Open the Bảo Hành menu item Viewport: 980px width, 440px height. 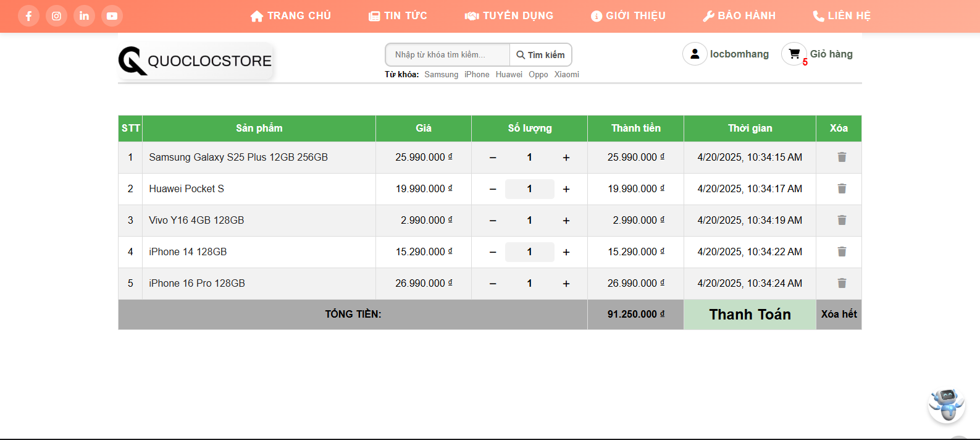(739, 16)
